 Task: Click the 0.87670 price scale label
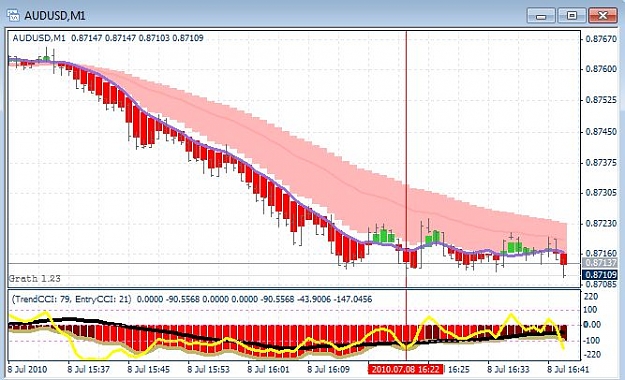[601, 39]
